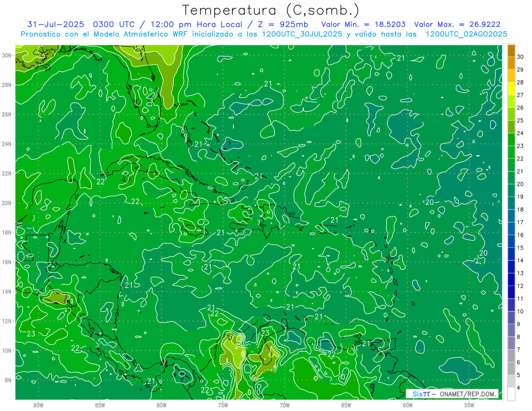Click the "Valor Max. = 26.9222" value
This screenshot has height=411, width=532.
click(458, 24)
